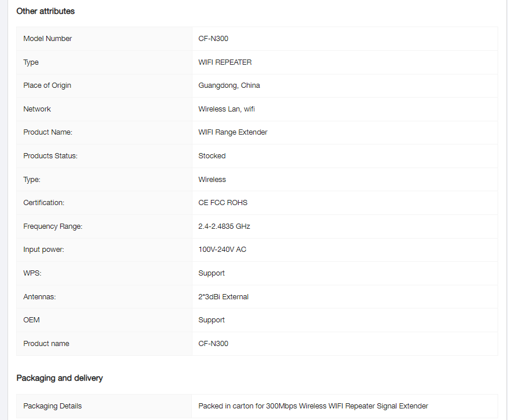Click the "Other attributes" section heading

click(x=45, y=11)
